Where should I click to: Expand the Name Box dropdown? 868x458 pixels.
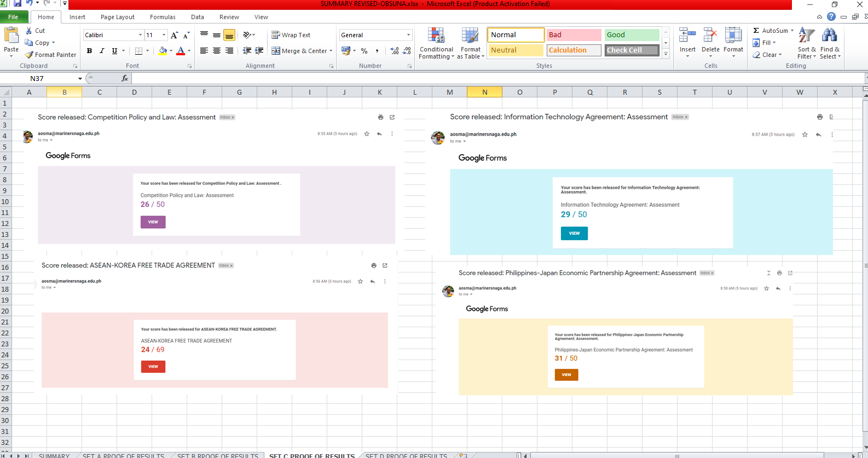pos(80,78)
